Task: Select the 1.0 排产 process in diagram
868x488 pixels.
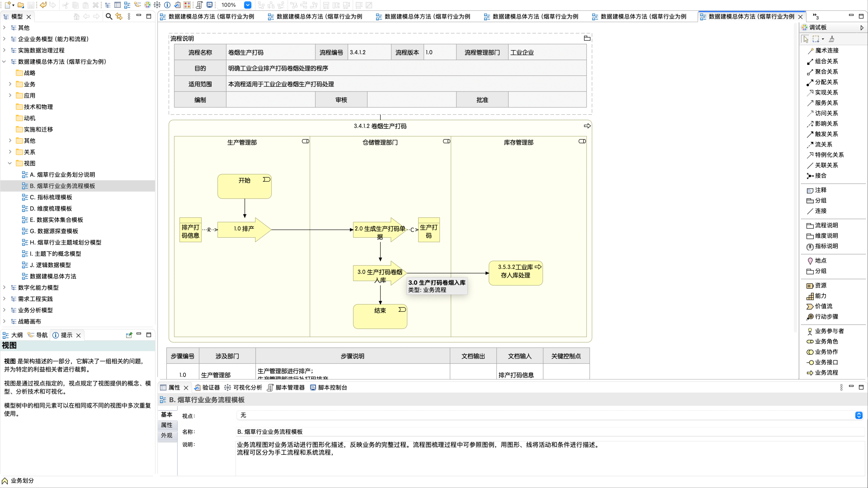Action: [x=244, y=229]
